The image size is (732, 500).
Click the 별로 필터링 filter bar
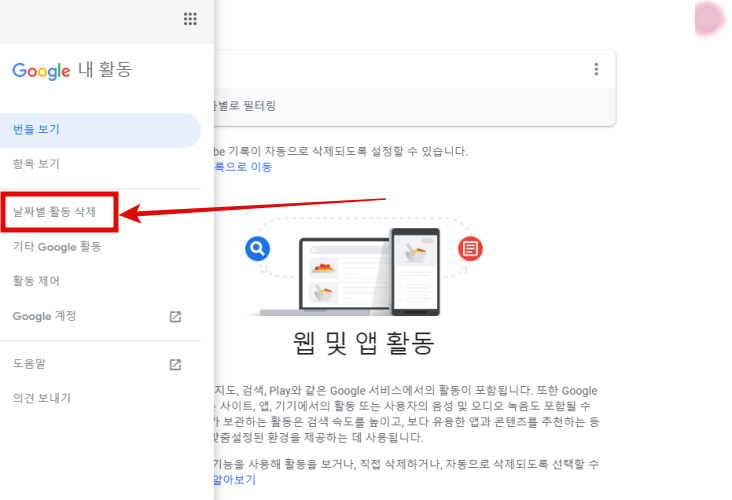(415, 106)
